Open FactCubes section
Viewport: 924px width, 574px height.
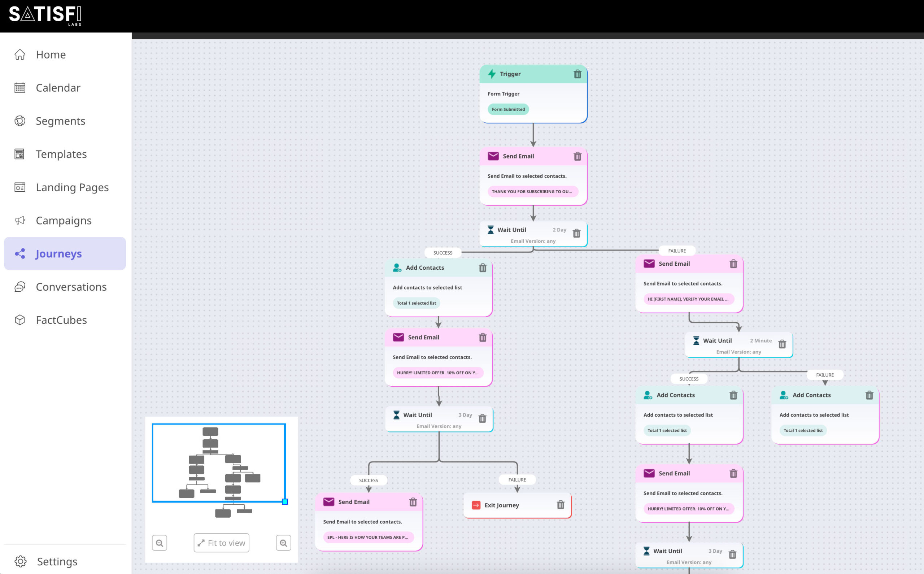(65, 320)
